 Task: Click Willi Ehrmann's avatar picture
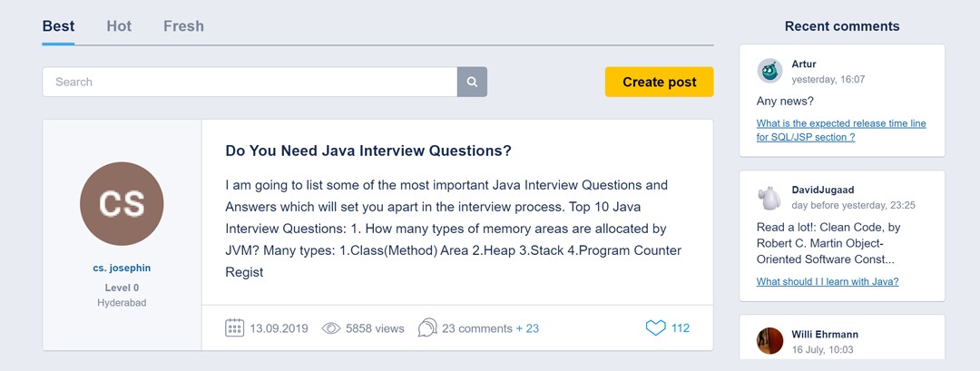tap(770, 341)
